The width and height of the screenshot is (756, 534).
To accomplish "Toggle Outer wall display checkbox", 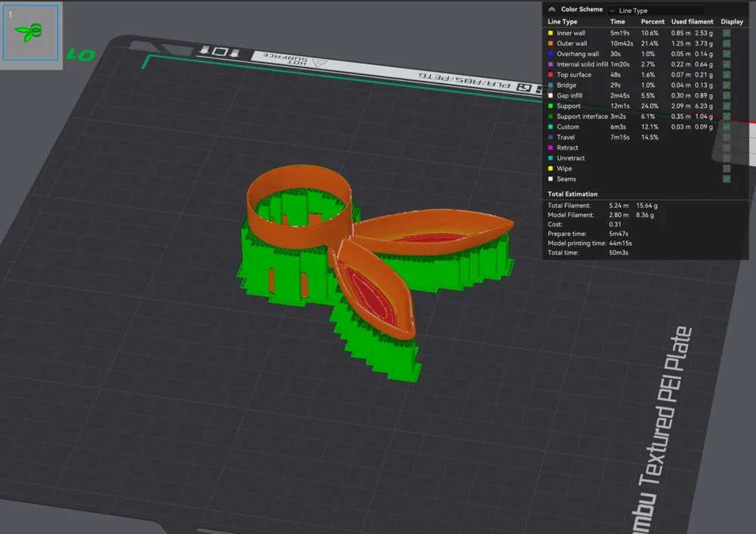I will tap(727, 43).
